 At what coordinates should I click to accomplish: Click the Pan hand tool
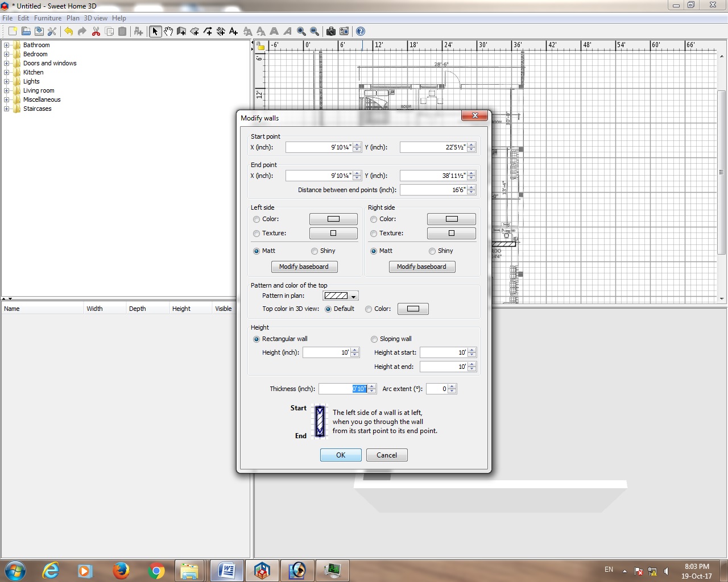pos(168,31)
